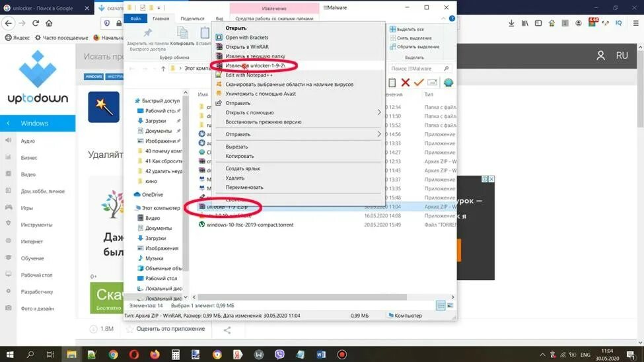Select 'Загрузки' under Quick access
The image size is (644, 362).
(155, 121)
